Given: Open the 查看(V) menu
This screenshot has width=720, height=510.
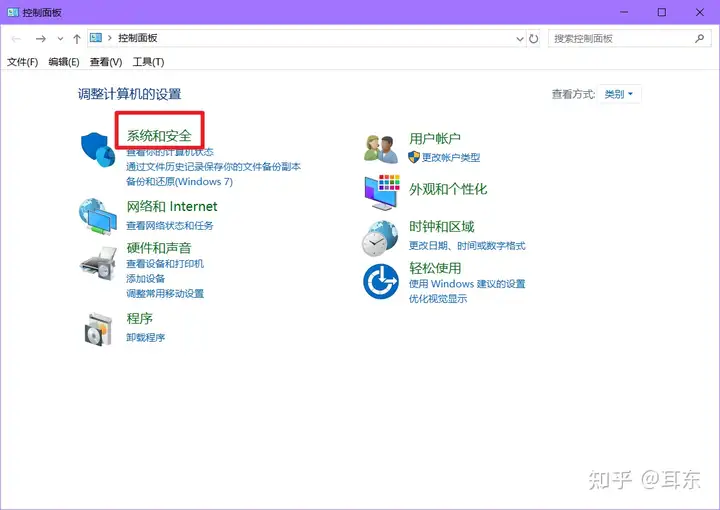Looking at the screenshot, I should [106, 62].
